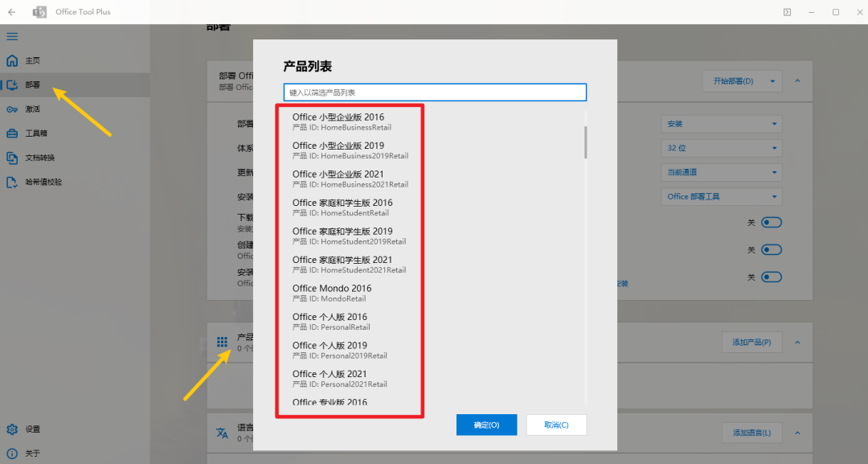868x464 pixels.
Task: Click the 语言 language icon near 添加语言
Action: click(x=222, y=432)
